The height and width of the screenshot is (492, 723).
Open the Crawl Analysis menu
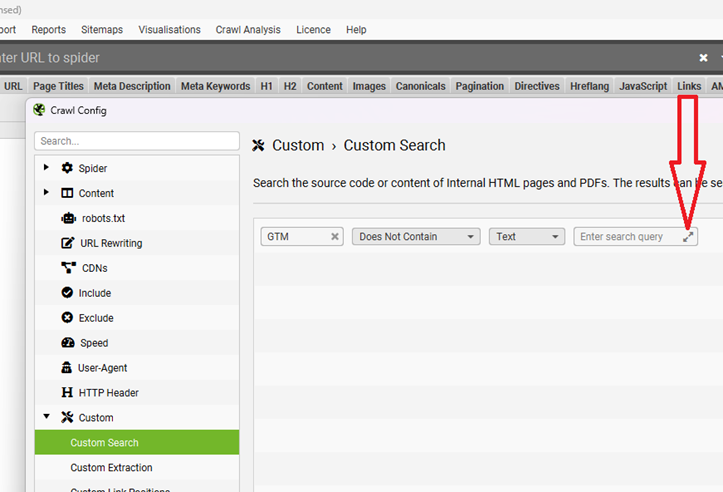[248, 30]
